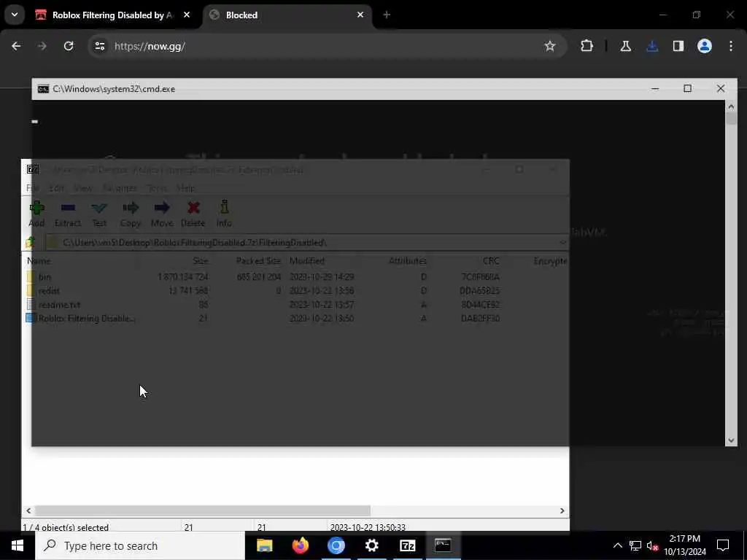Show hidden system tray icons
The width and height of the screenshot is (747, 560).
(x=617, y=545)
